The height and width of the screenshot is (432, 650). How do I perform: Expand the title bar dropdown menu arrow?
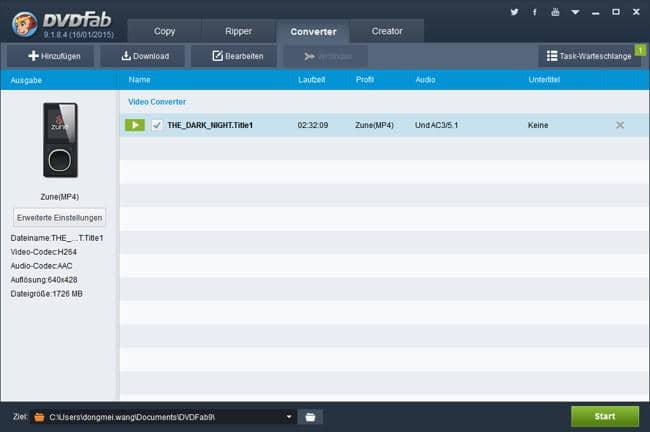tap(577, 12)
